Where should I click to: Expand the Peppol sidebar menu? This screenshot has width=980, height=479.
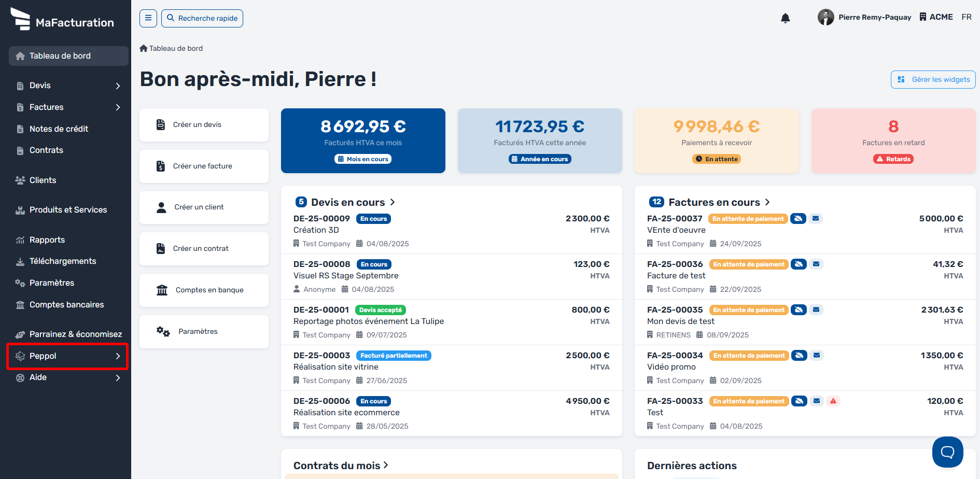[x=68, y=356]
